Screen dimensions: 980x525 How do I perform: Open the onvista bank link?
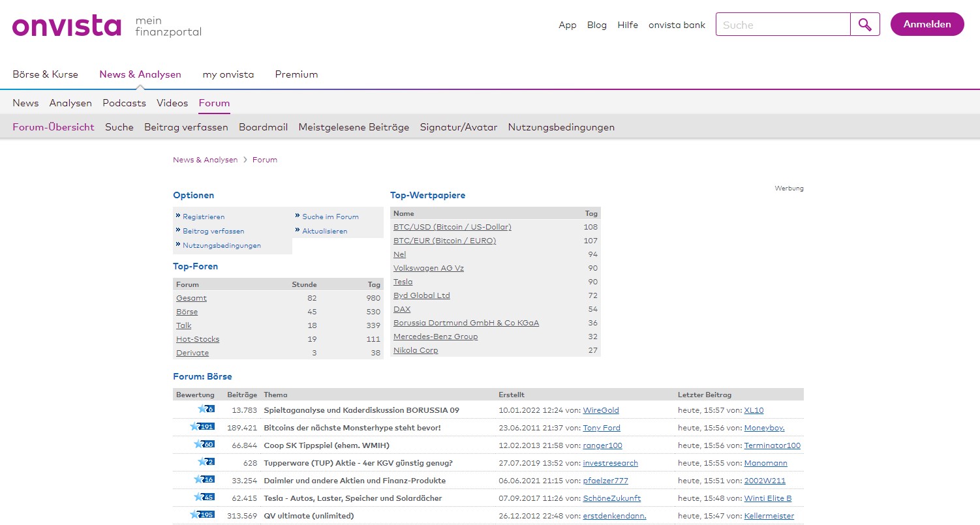(x=677, y=25)
